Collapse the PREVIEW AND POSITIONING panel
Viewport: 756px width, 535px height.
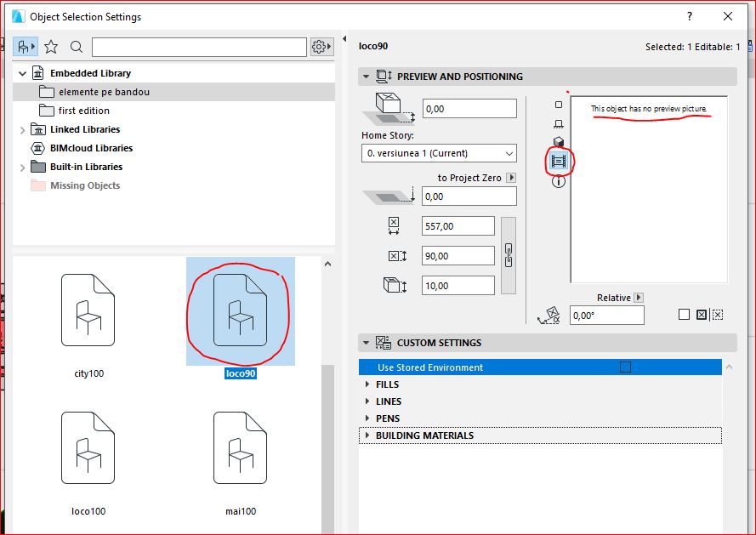click(367, 77)
